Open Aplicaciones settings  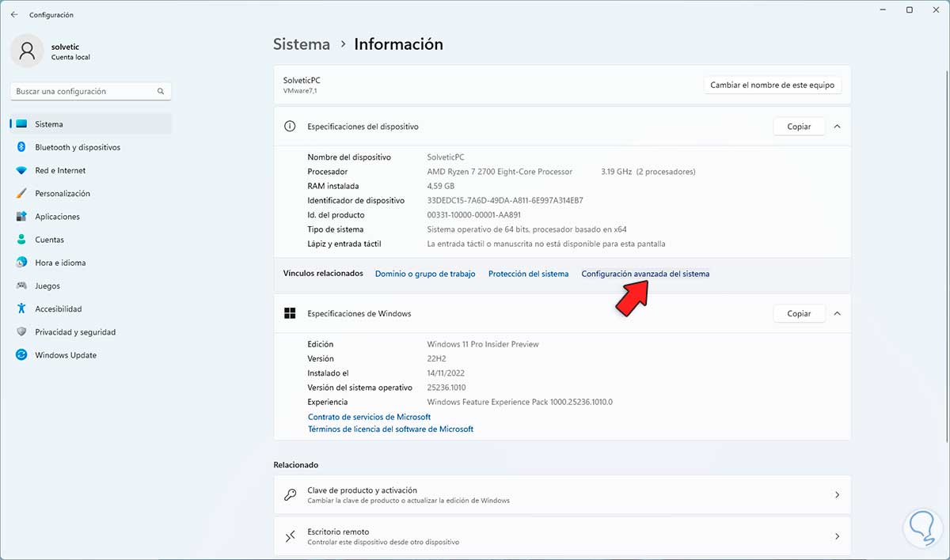[x=91, y=217]
